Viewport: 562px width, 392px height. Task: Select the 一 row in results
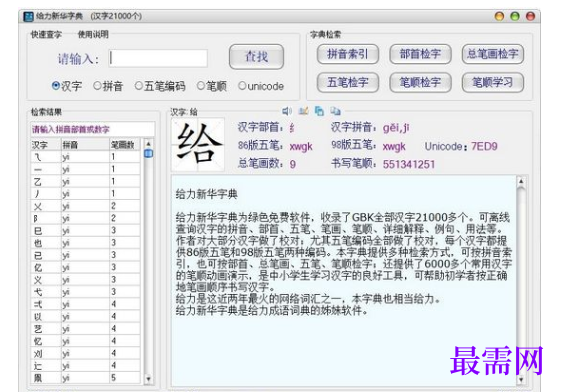click(85, 169)
